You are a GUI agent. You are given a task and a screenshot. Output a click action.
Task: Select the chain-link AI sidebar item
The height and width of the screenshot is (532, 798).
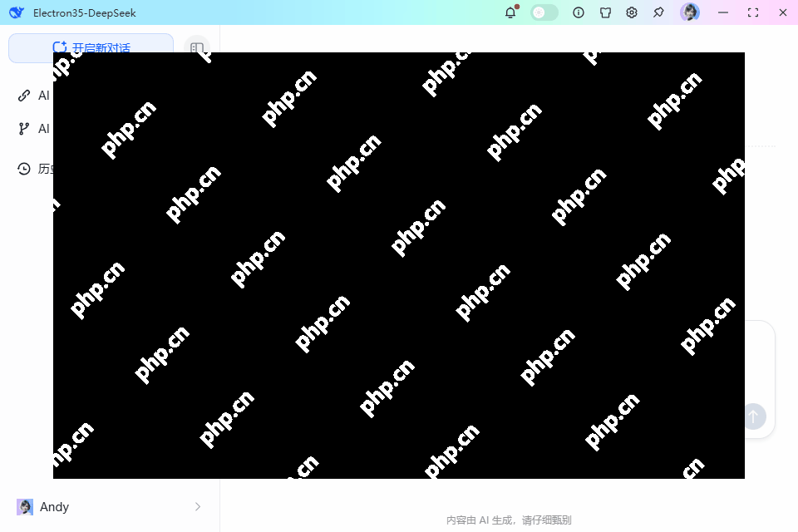(33, 96)
